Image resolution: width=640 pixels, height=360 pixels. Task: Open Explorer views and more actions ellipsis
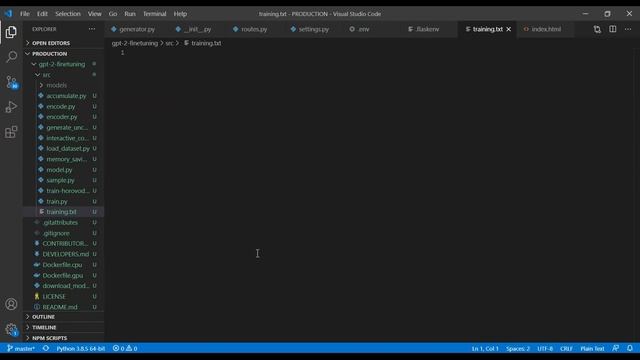(x=92, y=29)
